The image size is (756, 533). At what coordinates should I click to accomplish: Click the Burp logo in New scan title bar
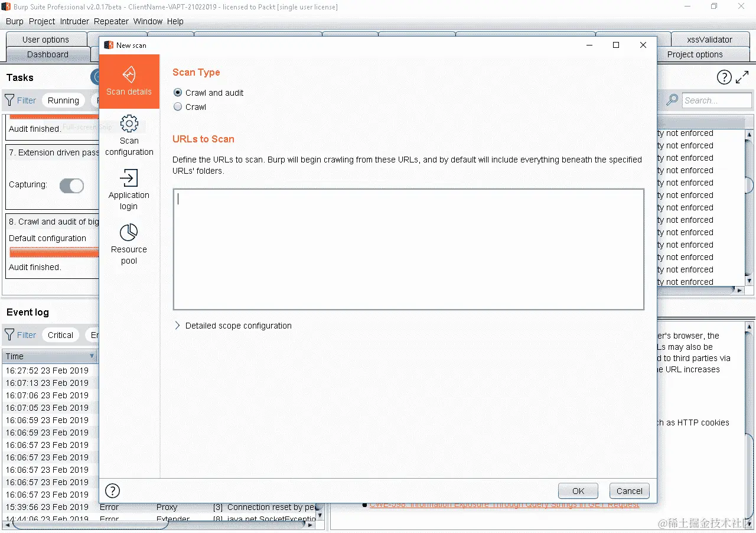109,45
